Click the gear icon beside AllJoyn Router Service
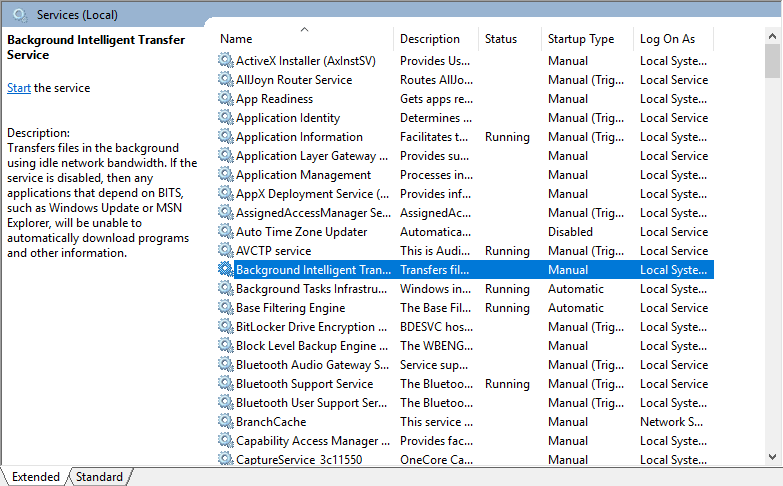Screen dimensions: 783x486 (x=226, y=79)
